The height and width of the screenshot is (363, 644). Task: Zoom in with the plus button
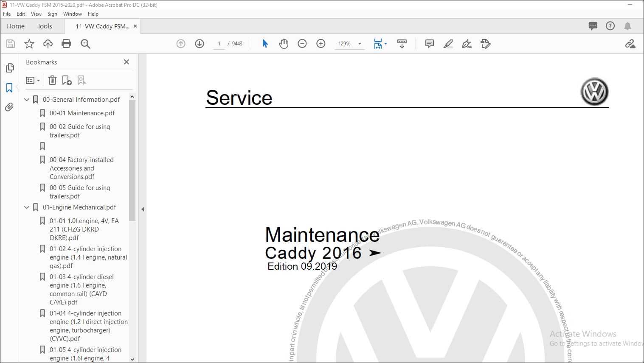pos(321,44)
